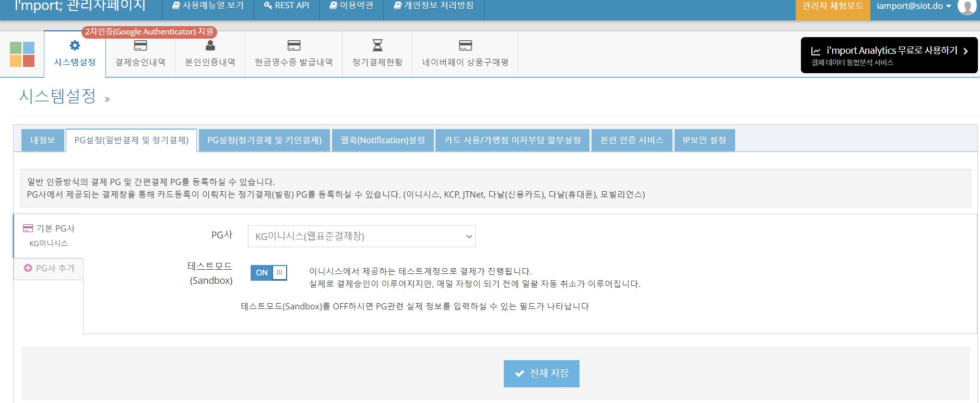Open 결제승인내역 card icon

pos(140,45)
